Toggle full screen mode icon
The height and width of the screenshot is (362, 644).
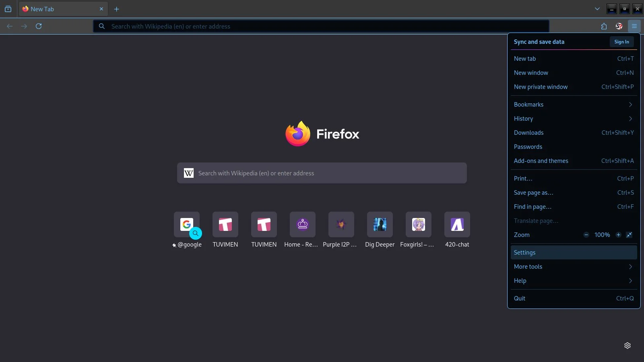(629, 235)
